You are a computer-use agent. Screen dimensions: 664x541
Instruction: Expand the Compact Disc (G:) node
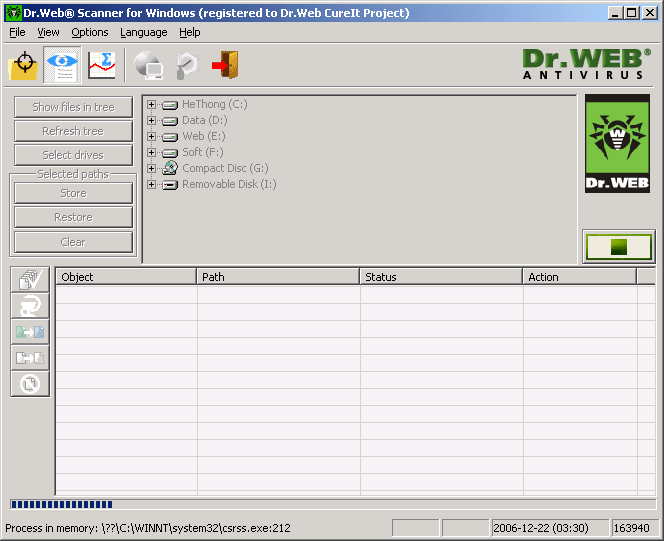point(151,168)
